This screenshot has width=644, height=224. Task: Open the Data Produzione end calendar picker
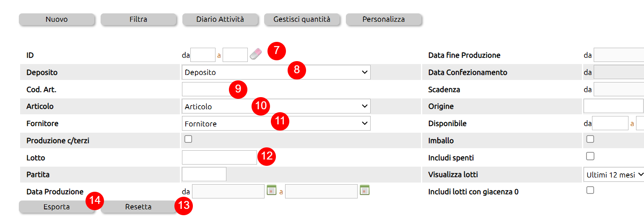pos(364,190)
